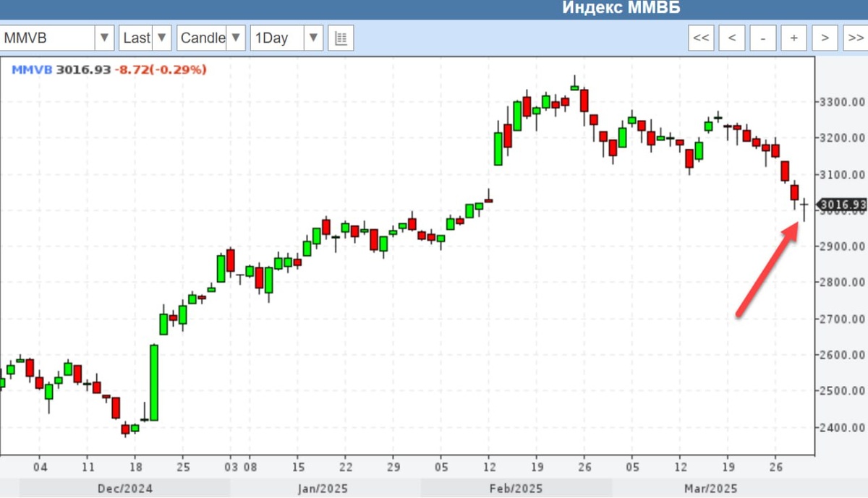Step chart back with < button
This screenshot has height=498, width=868.
pyautogui.click(x=732, y=38)
